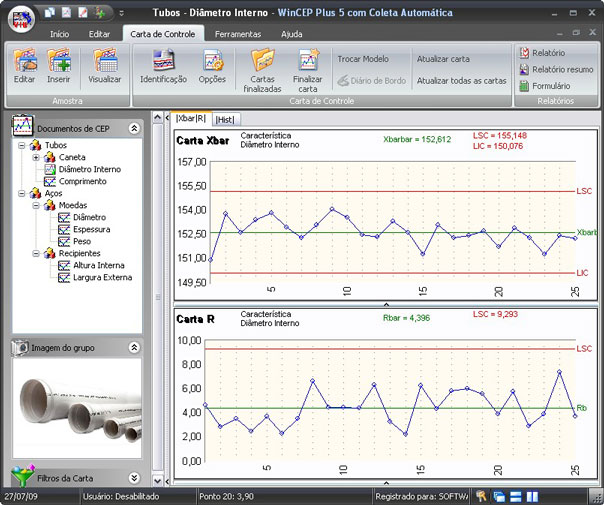Viewport: 604px width, 505px height.
Task: Choose the Inserir amostra icon
Action: point(59,60)
